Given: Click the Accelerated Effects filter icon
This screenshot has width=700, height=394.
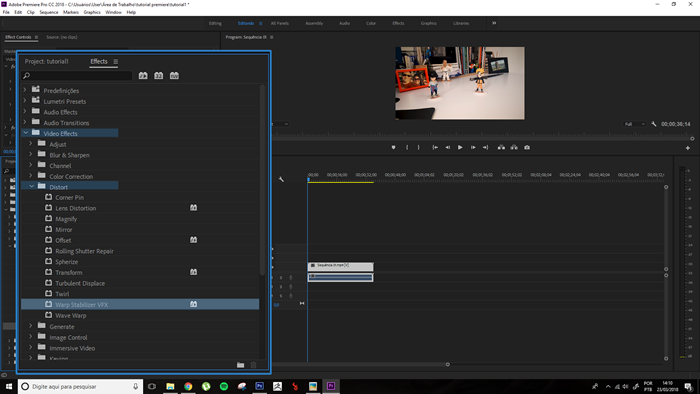Looking at the screenshot, I should pos(143,75).
